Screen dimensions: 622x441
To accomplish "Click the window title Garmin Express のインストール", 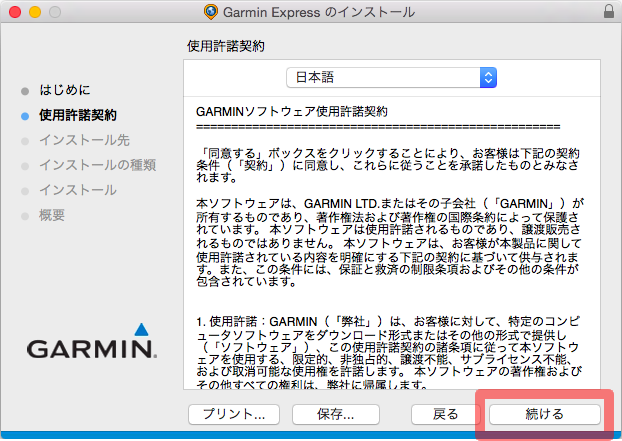I will [319, 12].
